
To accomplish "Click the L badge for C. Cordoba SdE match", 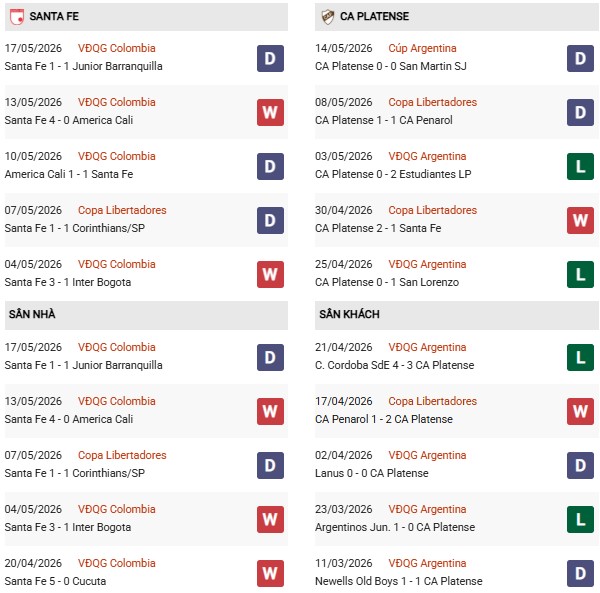I will pos(580,358).
